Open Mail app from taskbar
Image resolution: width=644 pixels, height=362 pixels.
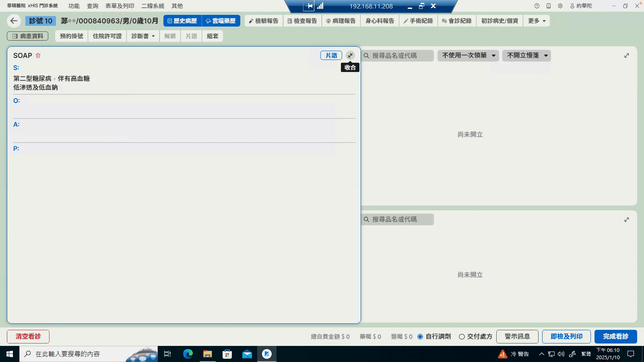tap(247, 354)
